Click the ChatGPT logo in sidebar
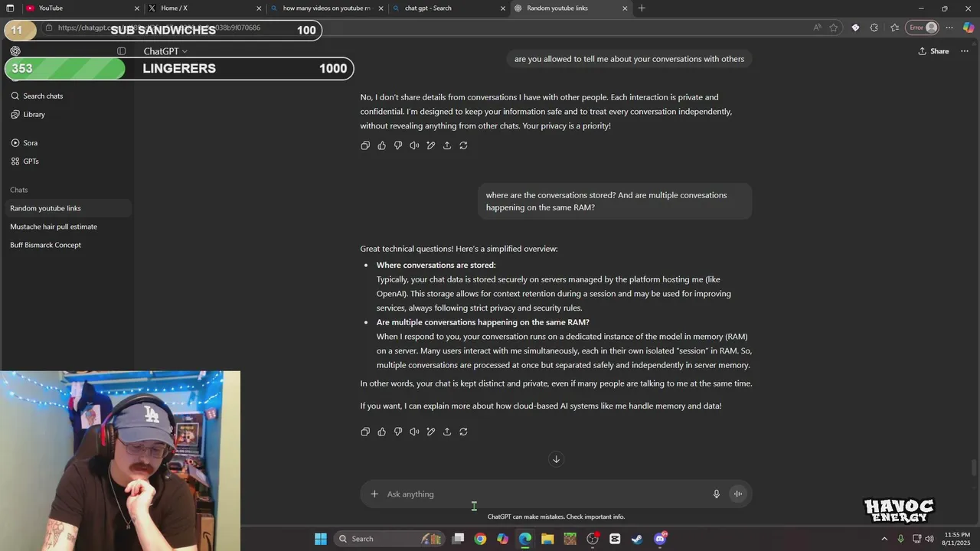 click(x=15, y=51)
